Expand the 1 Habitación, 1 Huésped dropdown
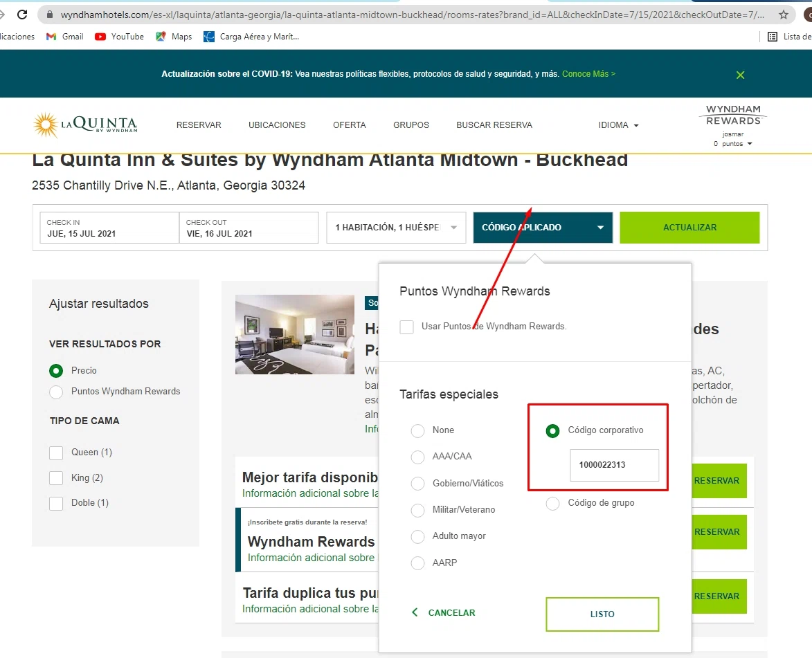The width and height of the screenshot is (812, 658). (x=396, y=228)
